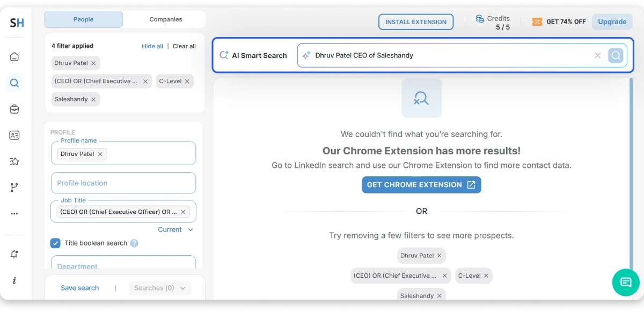
Task: Toggle the Title boolean search checkbox
Action: pos(55,243)
